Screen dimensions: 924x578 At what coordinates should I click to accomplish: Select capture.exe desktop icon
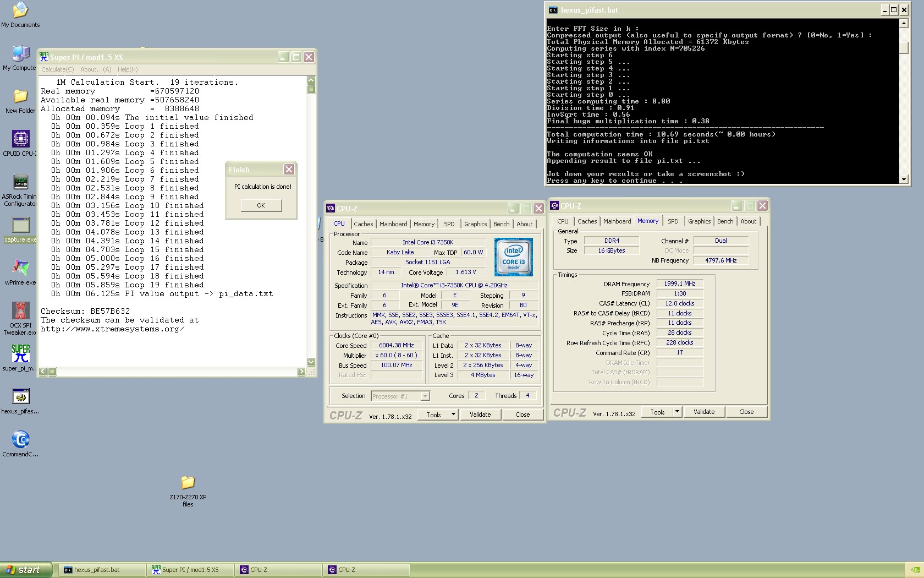click(x=20, y=225)
